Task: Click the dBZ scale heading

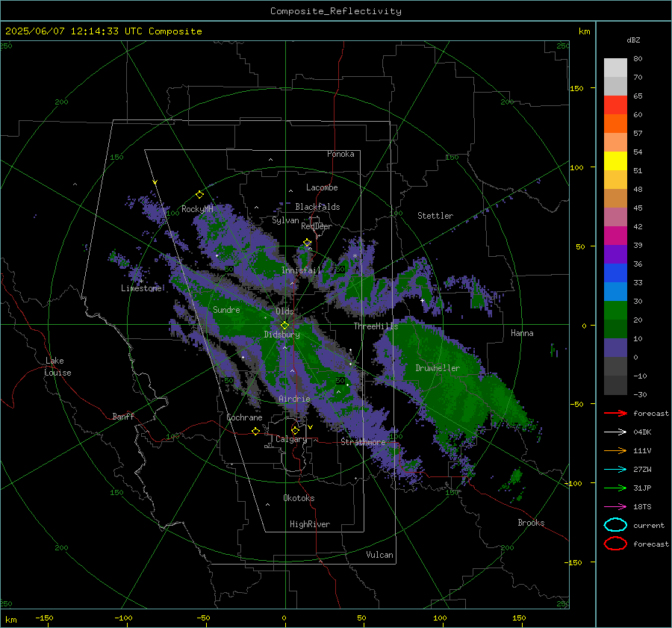Action: click(x=633, y=40)
